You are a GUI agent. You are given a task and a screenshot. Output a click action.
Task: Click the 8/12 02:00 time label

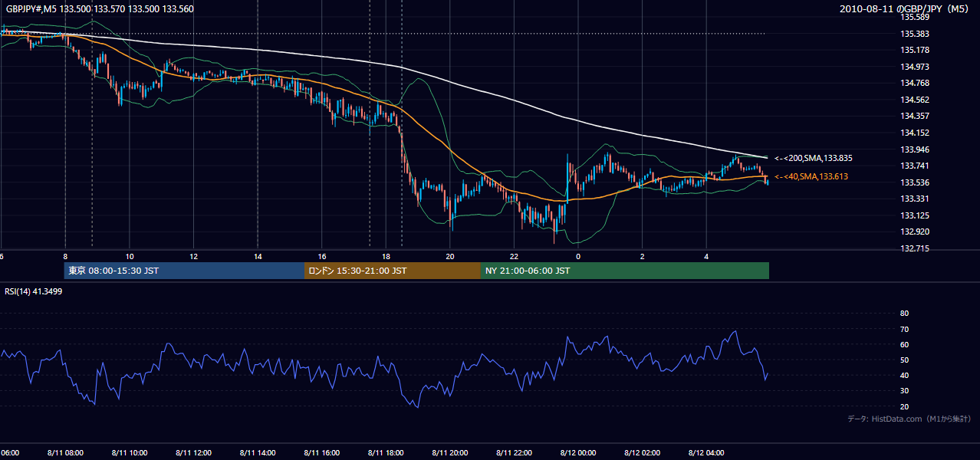642,452
